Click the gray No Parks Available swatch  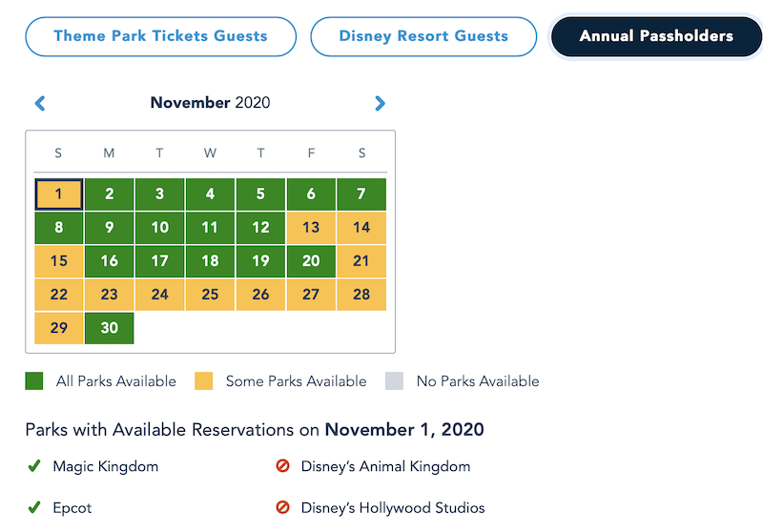point(395,381)
